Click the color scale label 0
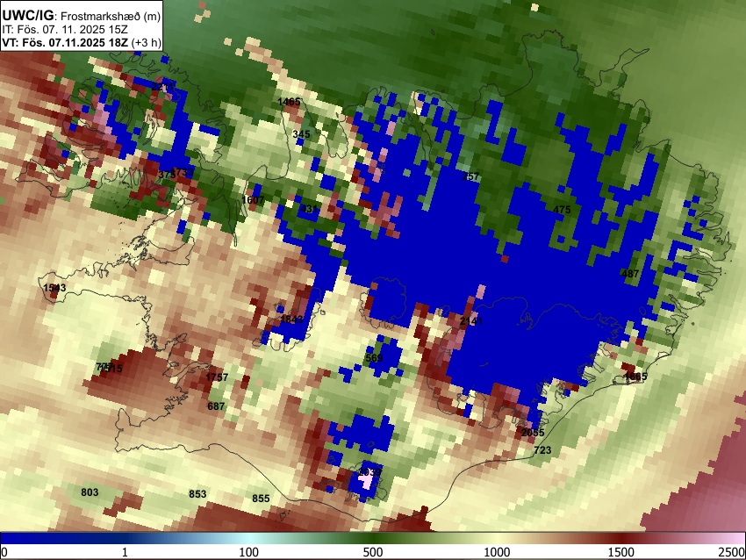Image resolution: width=746 pixels, height=560 pixels. [x=4, y=552]
